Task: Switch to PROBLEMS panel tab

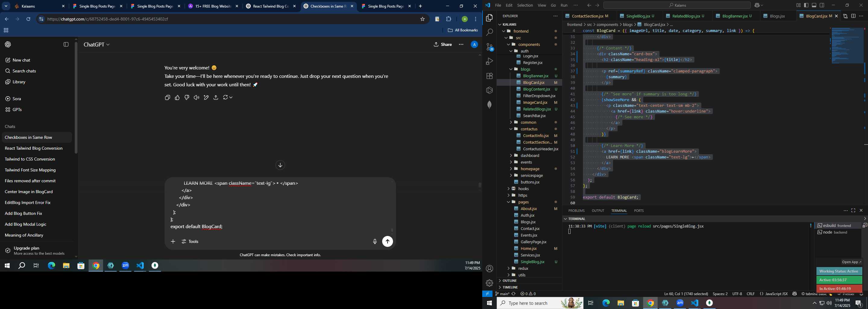Action: point(576,211)
